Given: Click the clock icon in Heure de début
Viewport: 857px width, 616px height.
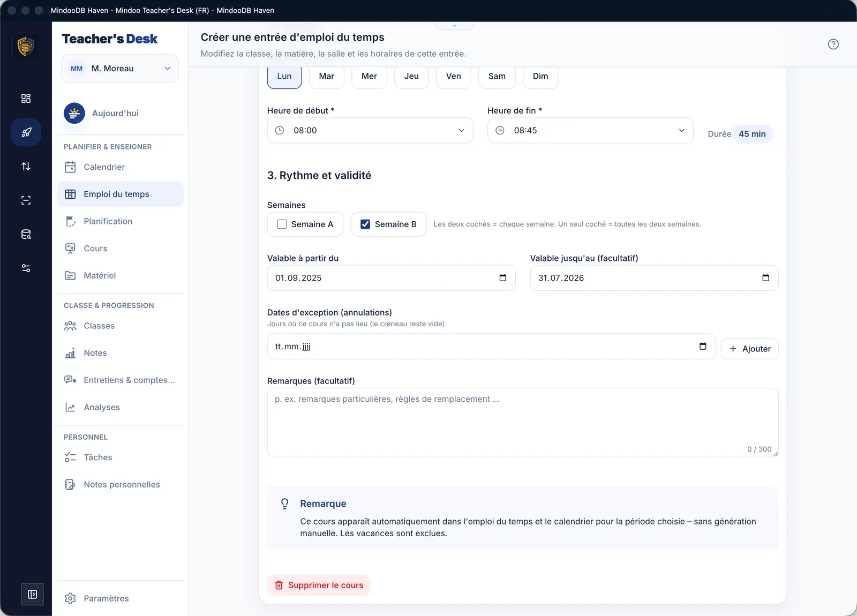Looking at the screenshot, I should pyautogui.click(x=280, y=130).
